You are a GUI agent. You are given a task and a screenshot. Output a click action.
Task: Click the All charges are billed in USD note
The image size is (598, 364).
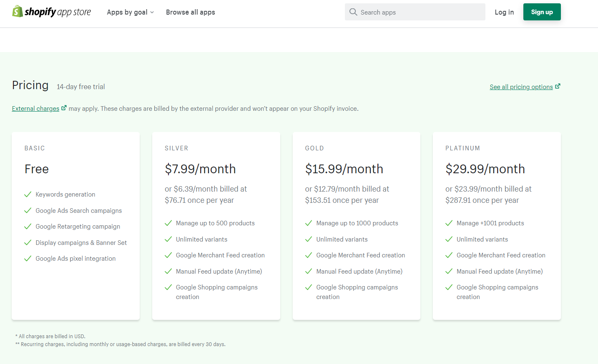[50, 337]
